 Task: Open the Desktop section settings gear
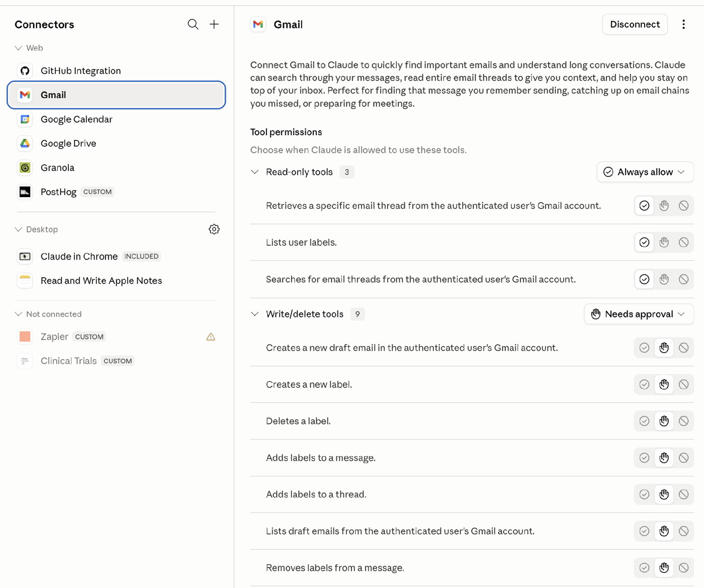point(214,229)
